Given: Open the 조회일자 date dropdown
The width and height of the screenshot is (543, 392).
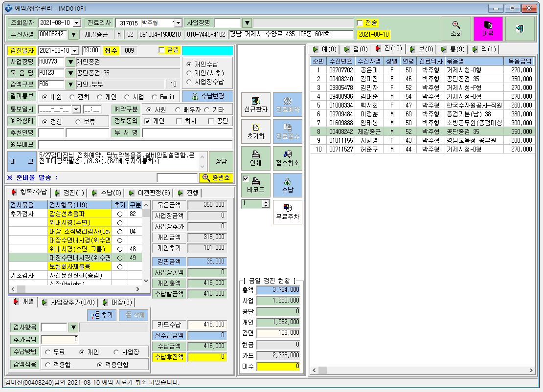Looking at the screenshot, I should click(x=77, y=23).
